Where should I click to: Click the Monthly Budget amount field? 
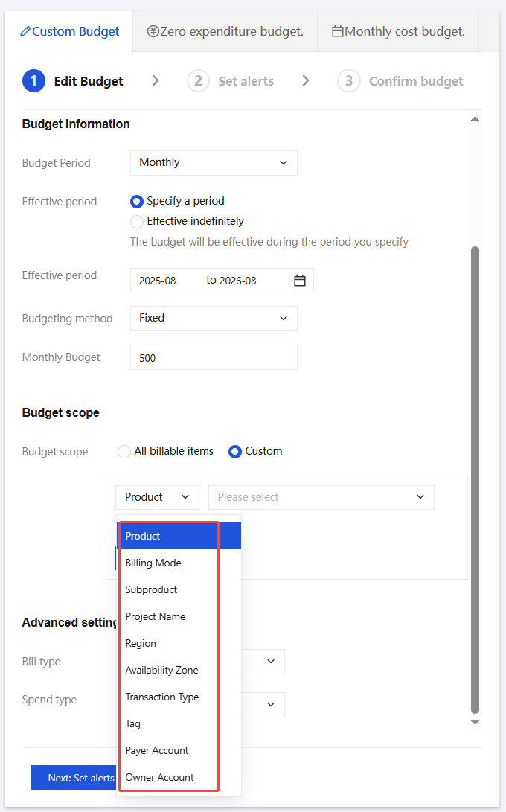click(214, 357)
